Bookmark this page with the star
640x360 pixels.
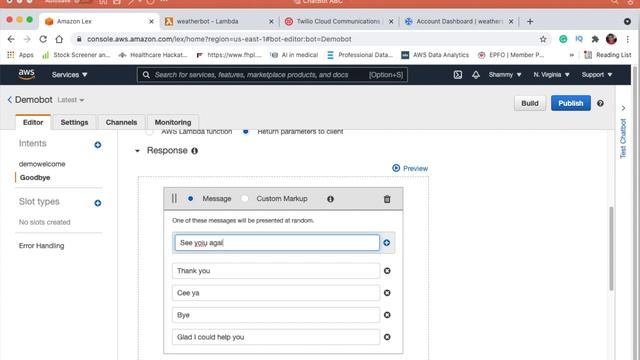[543, 39]
